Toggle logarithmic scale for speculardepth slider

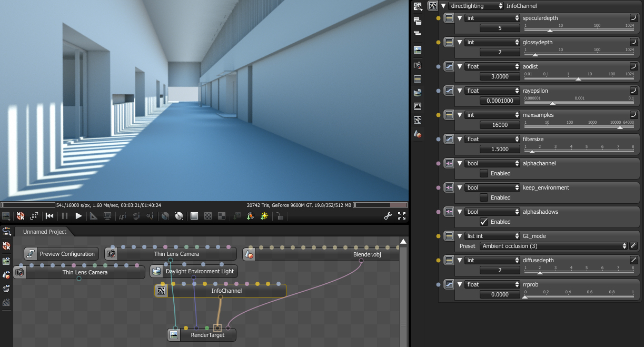[x=634, y=18]
